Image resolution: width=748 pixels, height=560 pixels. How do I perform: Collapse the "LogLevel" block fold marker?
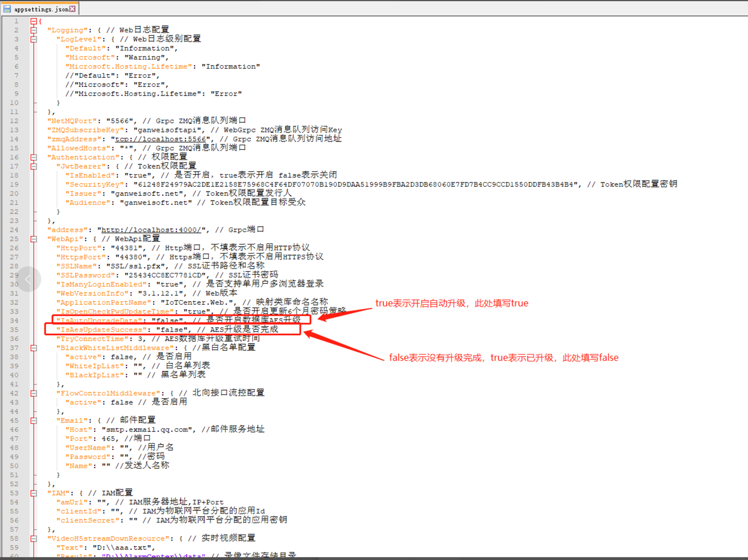tap(34, 39)
